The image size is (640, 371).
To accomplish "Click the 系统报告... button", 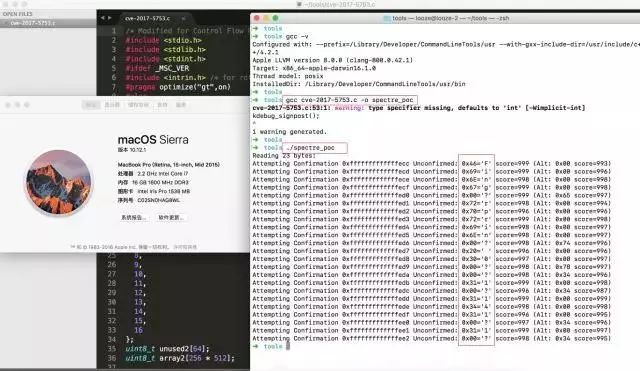I will point(133,218).
